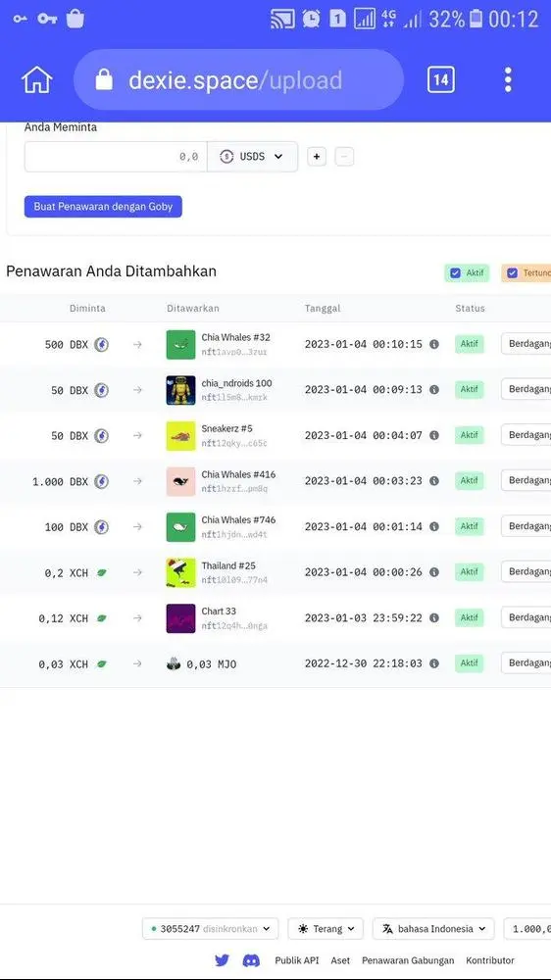Viewport: 551px width, 980px height.
Task: Open Chia Whales #416 thumbnail
Action: click(180, 481)
